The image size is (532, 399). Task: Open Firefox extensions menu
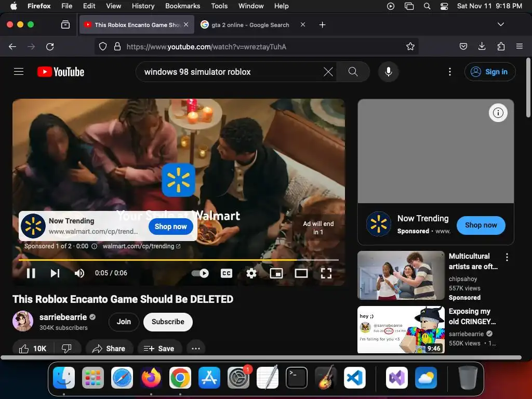click(501, 46)
